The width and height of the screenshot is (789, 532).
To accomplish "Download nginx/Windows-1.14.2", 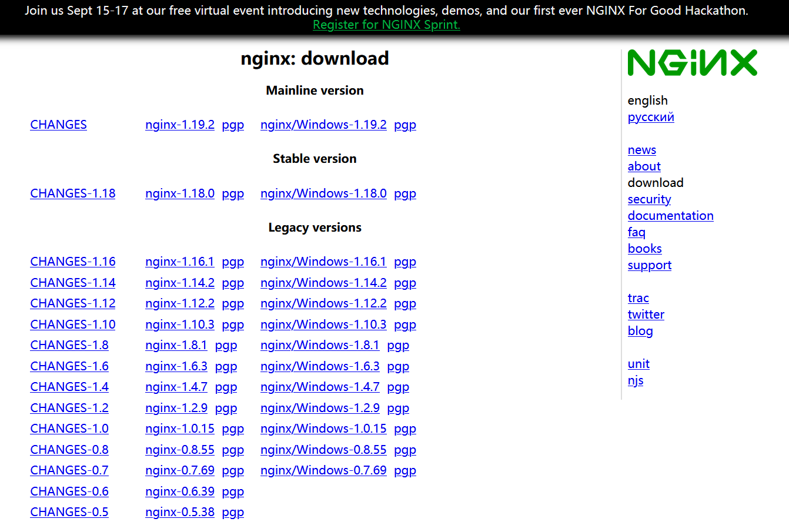I will (323, 283).
